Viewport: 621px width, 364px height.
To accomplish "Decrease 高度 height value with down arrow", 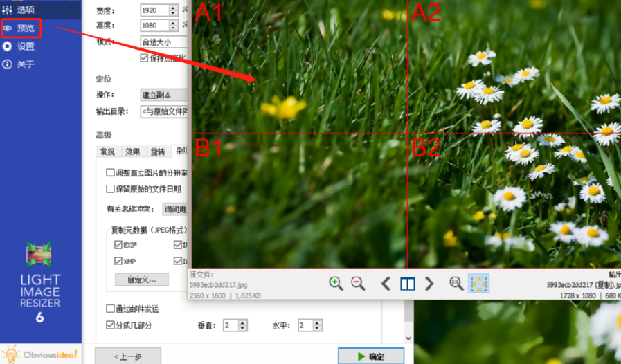I will (173, 28).
